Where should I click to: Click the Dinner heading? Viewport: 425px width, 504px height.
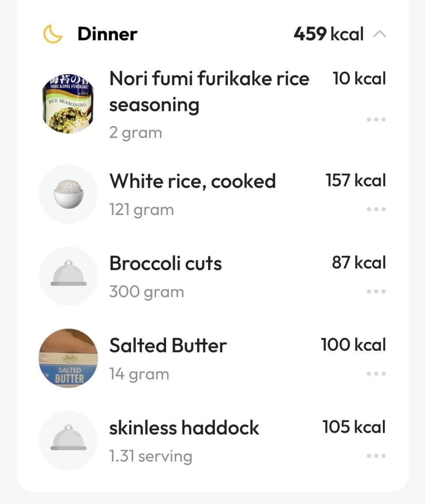[108, 34]
